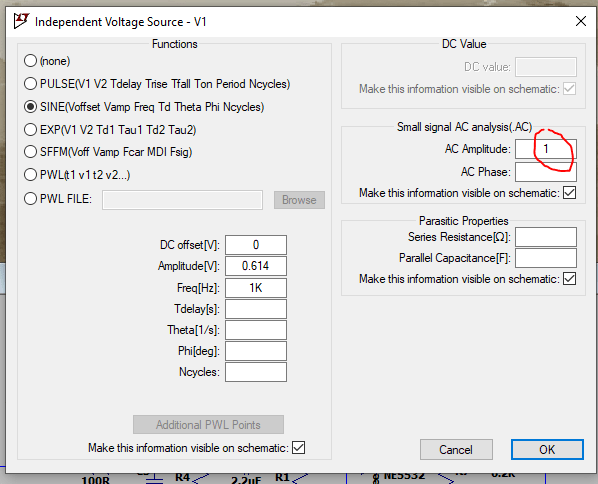Select the SINE function radio button
Screen dimensions: 598x484
pyautogui.click(x=30, y=107)
